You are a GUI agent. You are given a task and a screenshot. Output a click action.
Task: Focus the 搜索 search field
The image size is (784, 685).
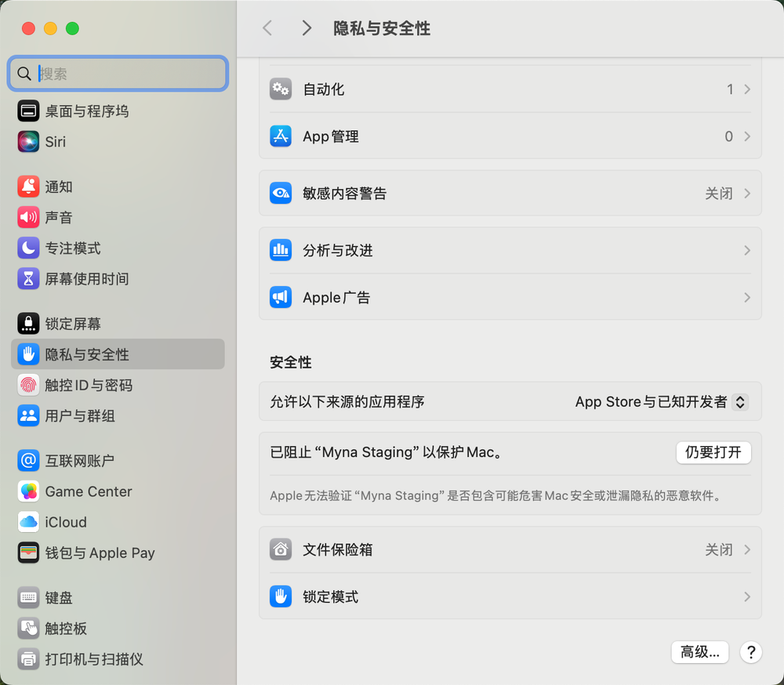tap(118, 74)
